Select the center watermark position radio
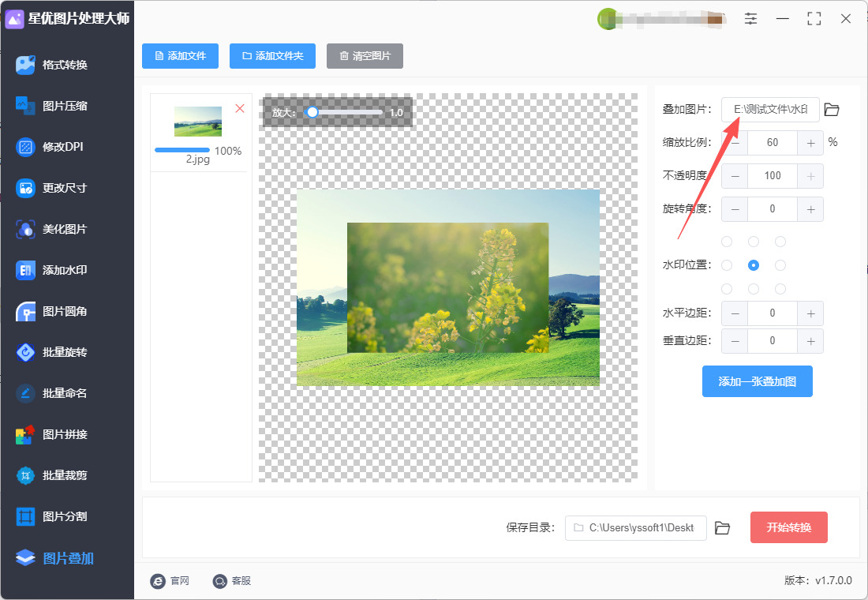This screenshot has height=600, width=868. 754,265
